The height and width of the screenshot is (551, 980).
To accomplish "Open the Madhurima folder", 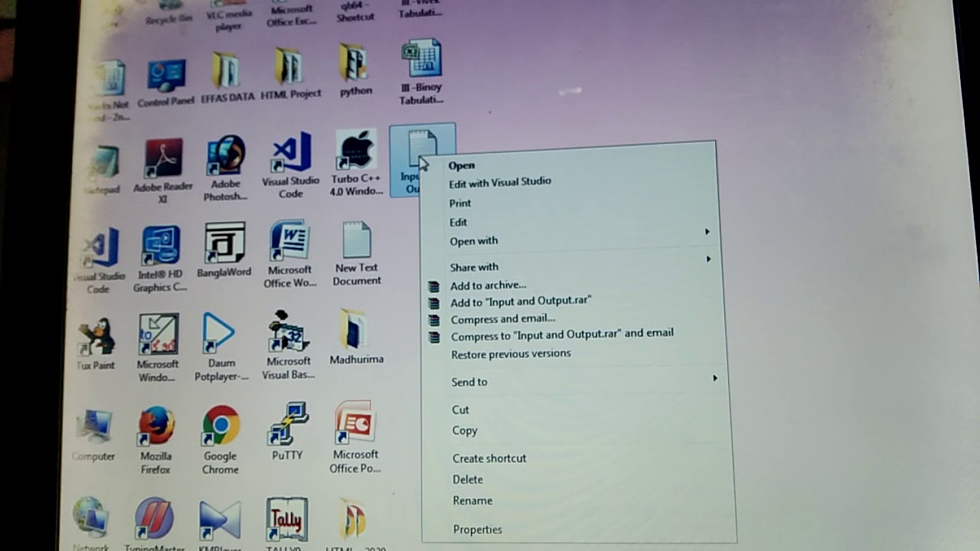I will click(x=356, y=337).
